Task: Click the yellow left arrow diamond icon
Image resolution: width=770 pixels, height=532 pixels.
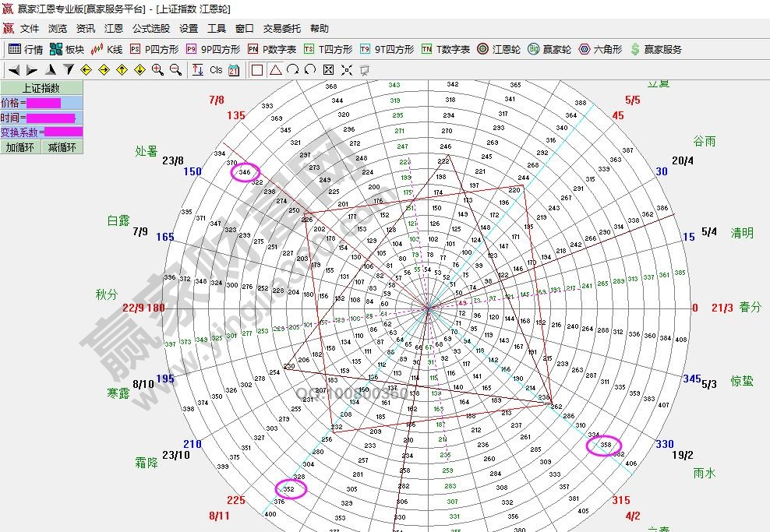Action: tap(86, 70)
